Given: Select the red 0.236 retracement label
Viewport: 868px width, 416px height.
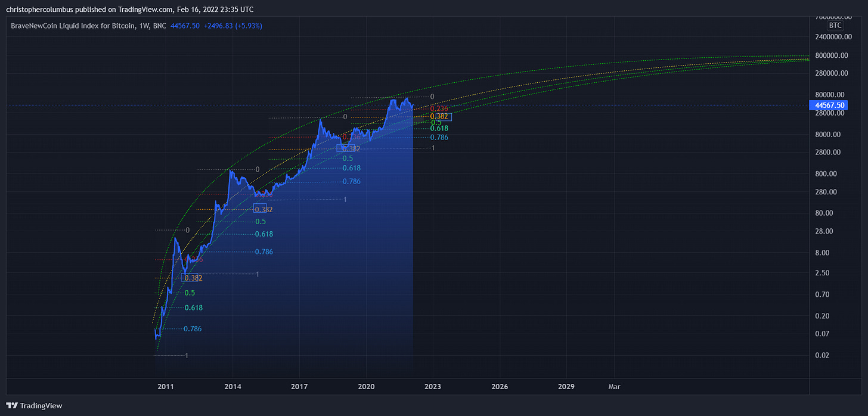Looking at the screenshot, I should [x=440, y=109].
